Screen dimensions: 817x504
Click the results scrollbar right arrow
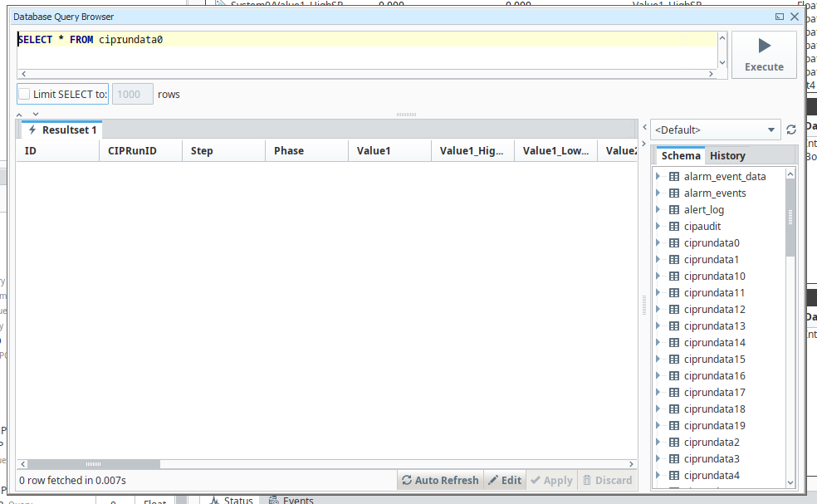pyautogui.click(x=632, y=464)
